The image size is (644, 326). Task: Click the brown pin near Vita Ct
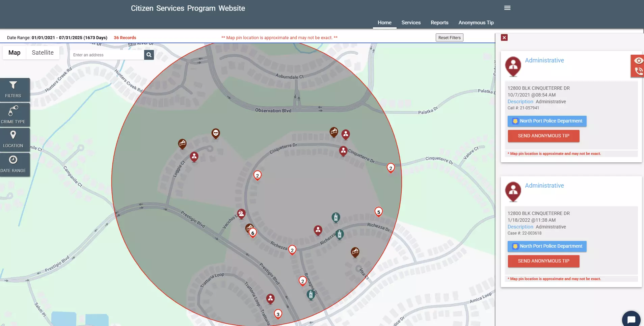tap(355, 252)
